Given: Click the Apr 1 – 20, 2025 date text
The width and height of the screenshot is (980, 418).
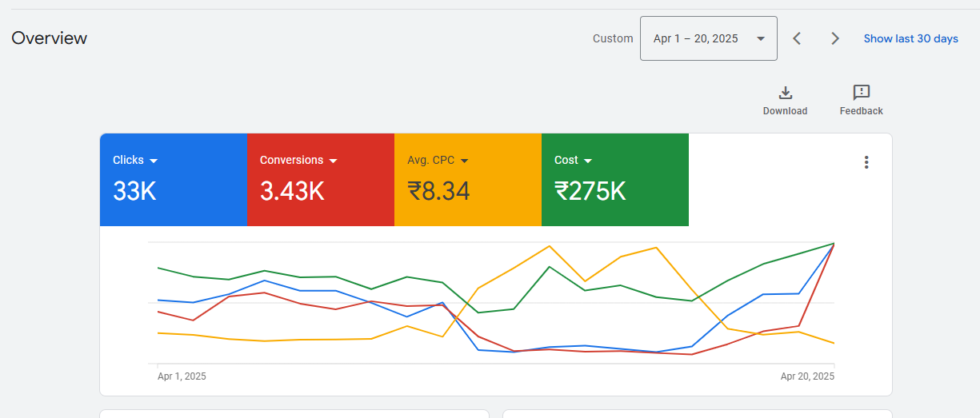Looking at the screenshot, I should (x=695, y=38).
